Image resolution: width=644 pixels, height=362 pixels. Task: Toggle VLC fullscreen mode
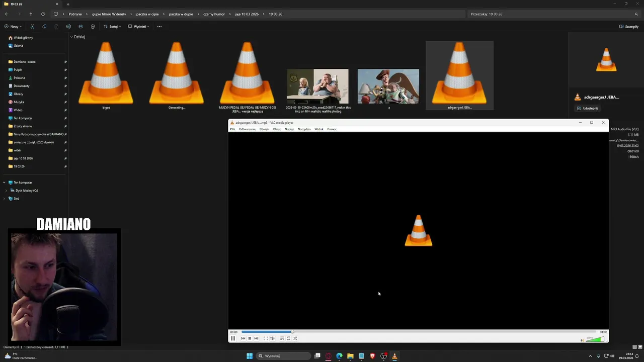[x=266, y=338]
